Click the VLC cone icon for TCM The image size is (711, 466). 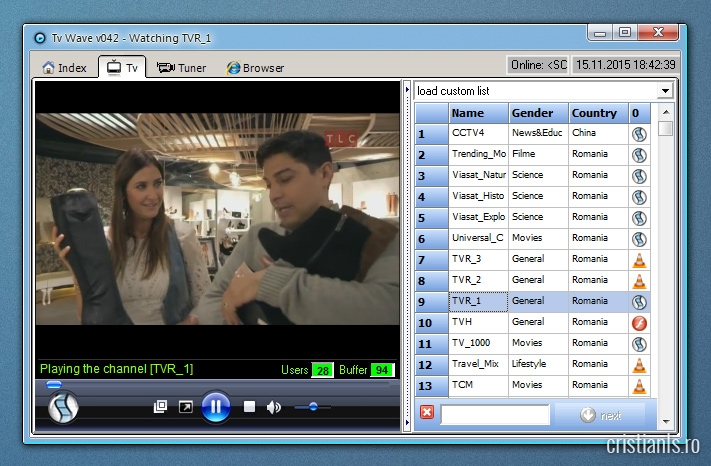point(639,386)
